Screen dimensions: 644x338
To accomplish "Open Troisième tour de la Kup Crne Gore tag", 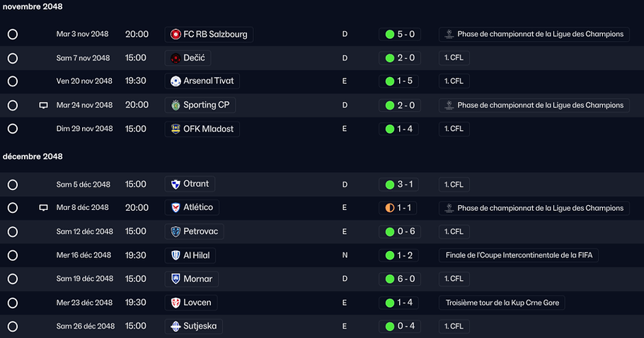I will [502, 303].
